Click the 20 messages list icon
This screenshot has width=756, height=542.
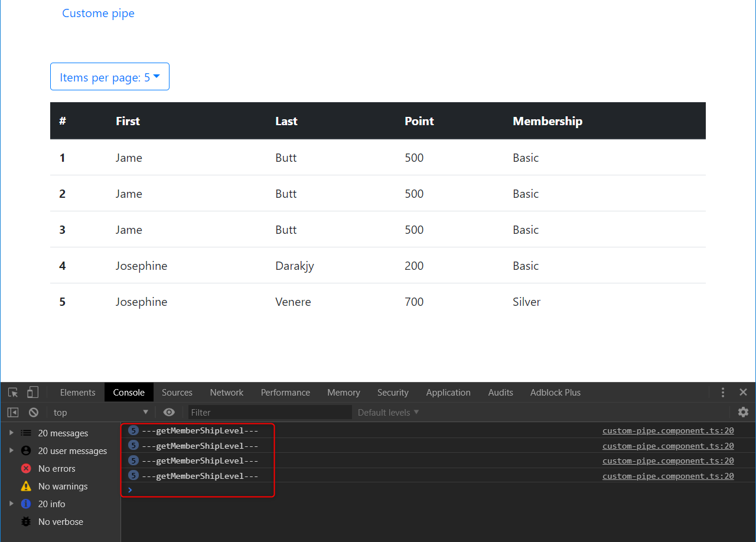(x=26, y=433)
